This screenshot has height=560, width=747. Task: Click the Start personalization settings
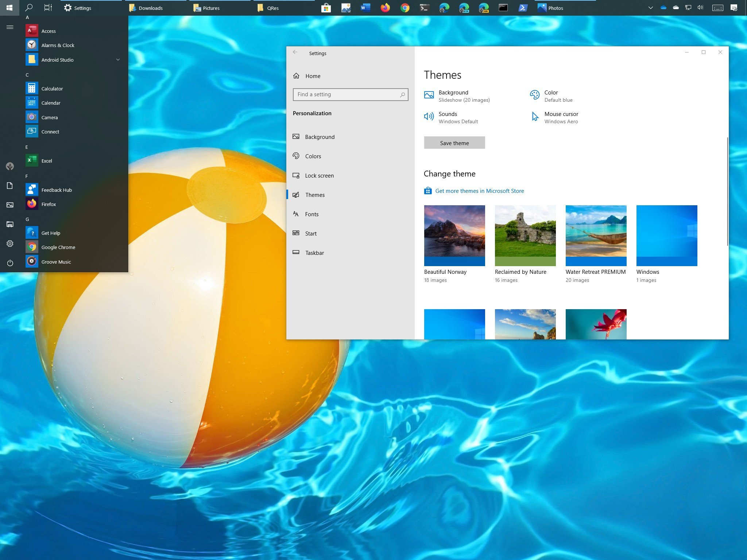(310, 233)
